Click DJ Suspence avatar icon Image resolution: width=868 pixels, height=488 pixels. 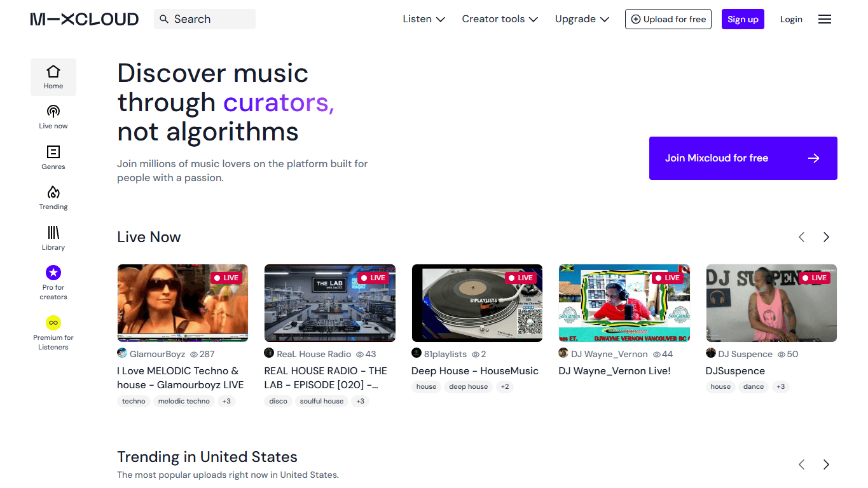pyautogui.click(x=711, y=353)
